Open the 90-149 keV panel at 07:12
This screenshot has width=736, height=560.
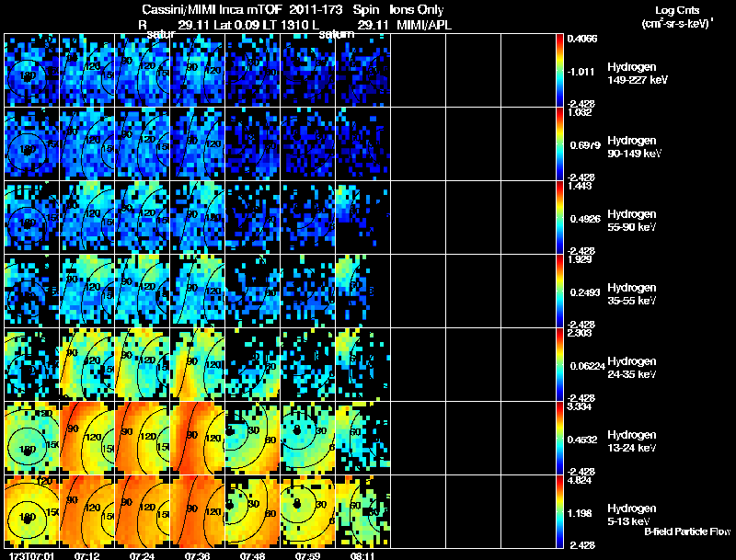click(86, 144)
